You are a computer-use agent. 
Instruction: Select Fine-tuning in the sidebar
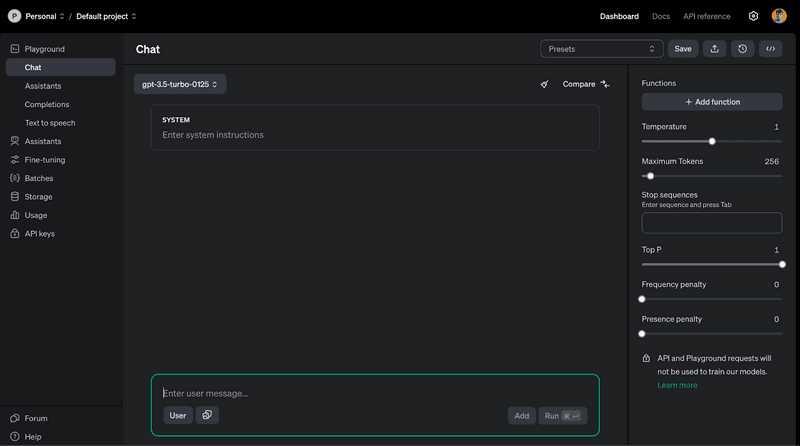click(x=45, y=160)
